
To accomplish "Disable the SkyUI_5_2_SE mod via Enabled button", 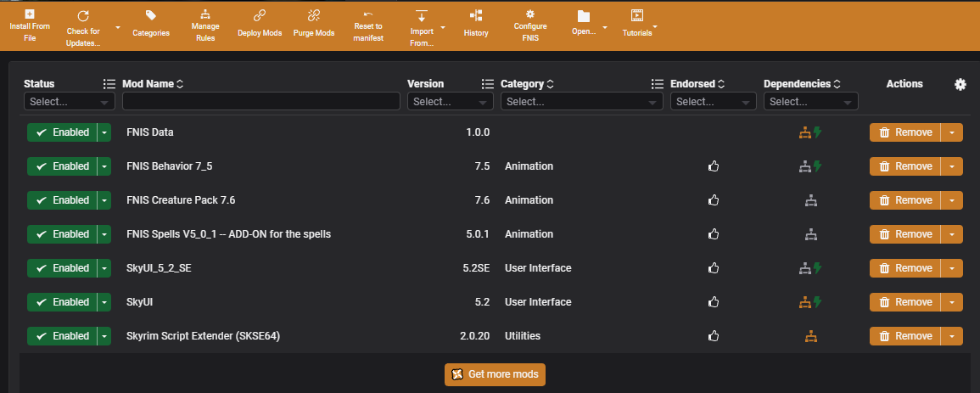I will (x=62, y=268).
